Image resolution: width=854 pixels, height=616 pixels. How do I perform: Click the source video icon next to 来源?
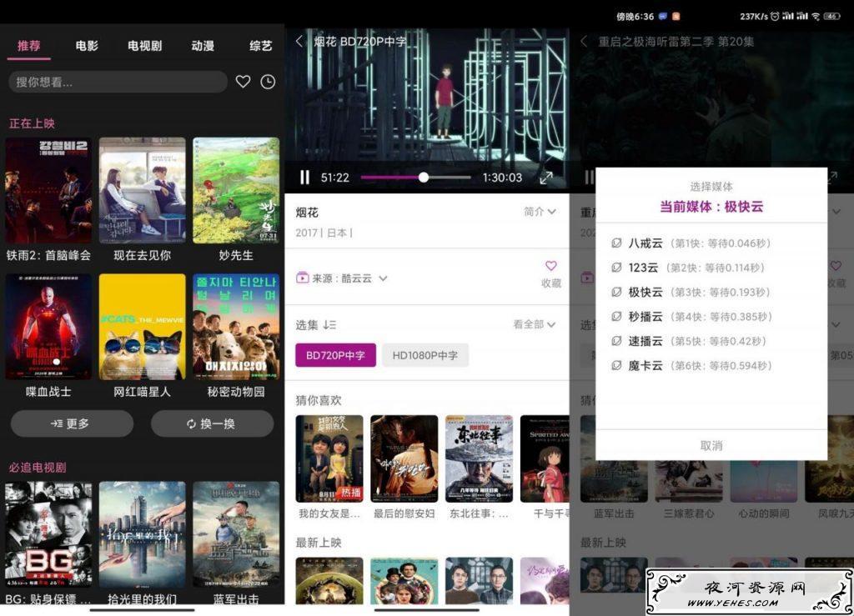[x=302, y=278]
